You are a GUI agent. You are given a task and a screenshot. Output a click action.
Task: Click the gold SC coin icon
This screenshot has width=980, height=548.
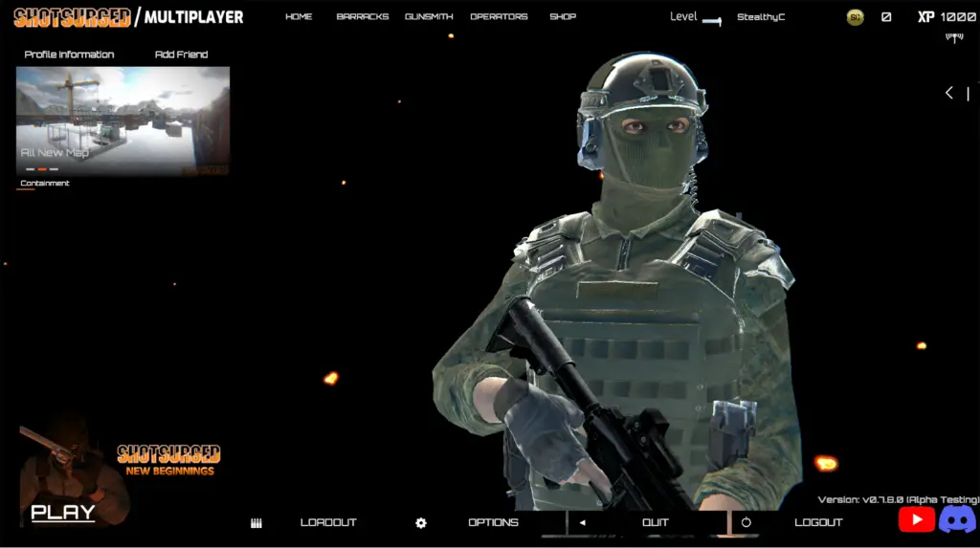(x=855, y=17)
